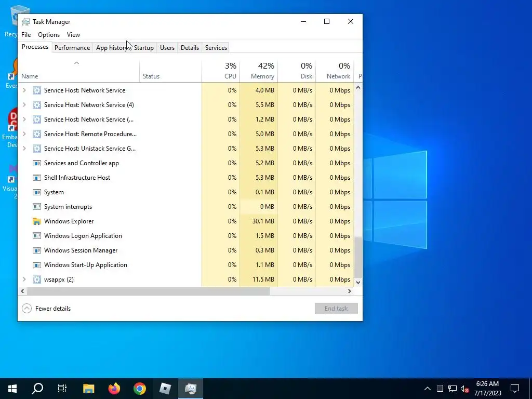The image size is (532, 399).
Task: Switch to the App history tab
Action: pyautogui.click(x=112, y=47)
